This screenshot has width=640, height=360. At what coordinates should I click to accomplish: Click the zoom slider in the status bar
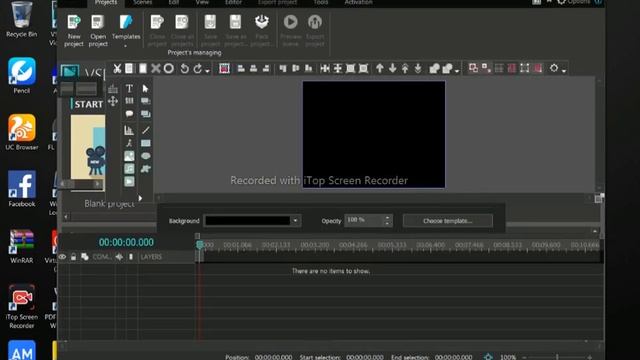[x=557, y=357]
